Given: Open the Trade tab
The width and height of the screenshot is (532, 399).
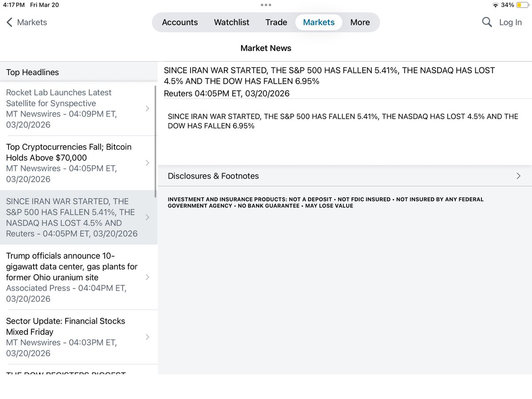Looking at the screenshot, I should coord(276,22).
